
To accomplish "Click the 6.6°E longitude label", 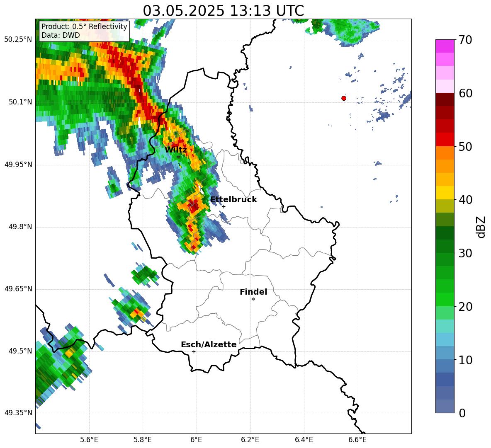I will coord(357,440).
